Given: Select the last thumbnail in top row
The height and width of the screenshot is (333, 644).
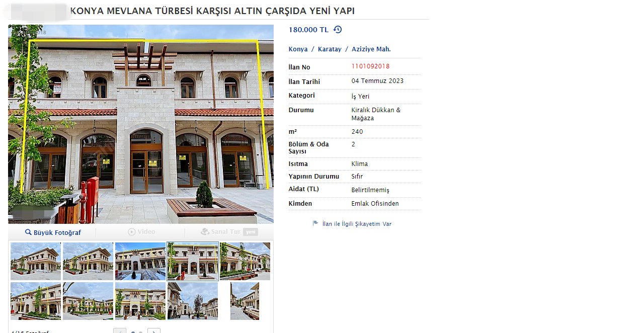Looking at the screenshot, I should (245, 261).
